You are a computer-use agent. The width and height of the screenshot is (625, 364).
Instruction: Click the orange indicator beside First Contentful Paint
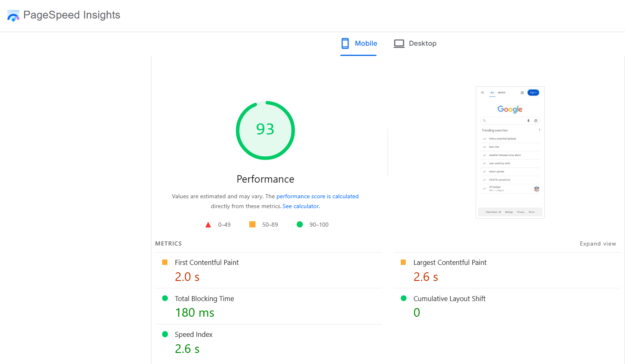click(165, 262)
